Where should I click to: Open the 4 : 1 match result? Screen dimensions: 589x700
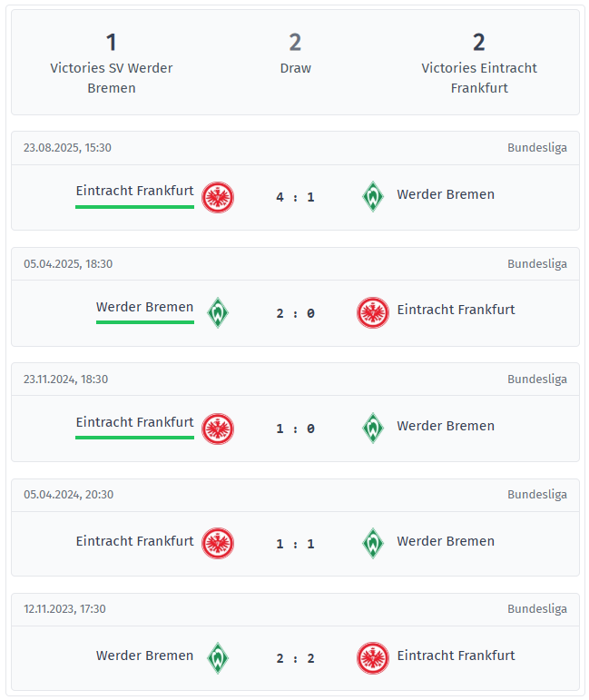pyautogui.click(x=295, y=197)
